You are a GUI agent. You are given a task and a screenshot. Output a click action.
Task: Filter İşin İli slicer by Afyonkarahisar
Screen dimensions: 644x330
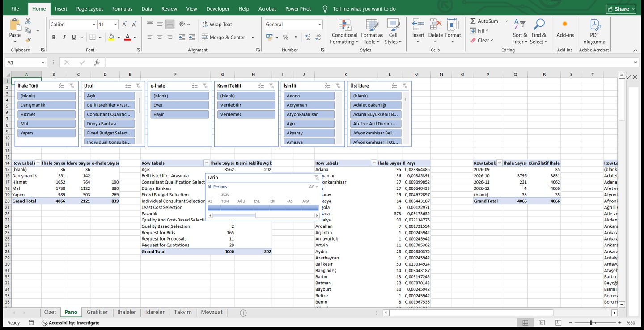309,114
